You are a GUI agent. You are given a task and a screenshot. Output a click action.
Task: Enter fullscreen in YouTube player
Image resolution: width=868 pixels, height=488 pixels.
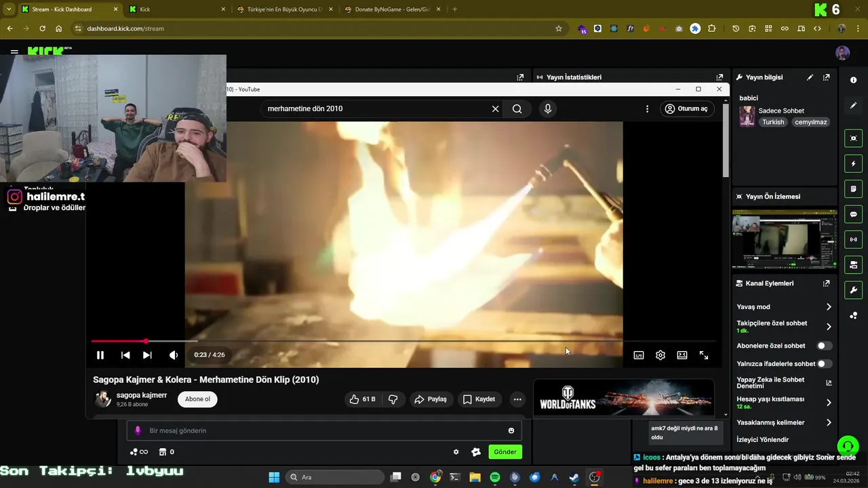tap(704, 355)
